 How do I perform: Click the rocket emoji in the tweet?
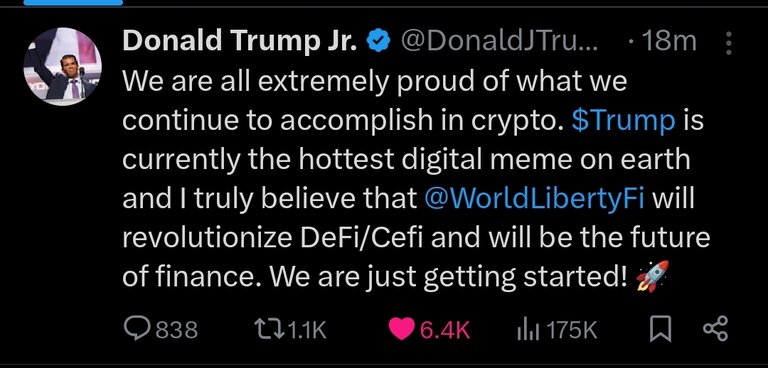(x=652, y=276)
